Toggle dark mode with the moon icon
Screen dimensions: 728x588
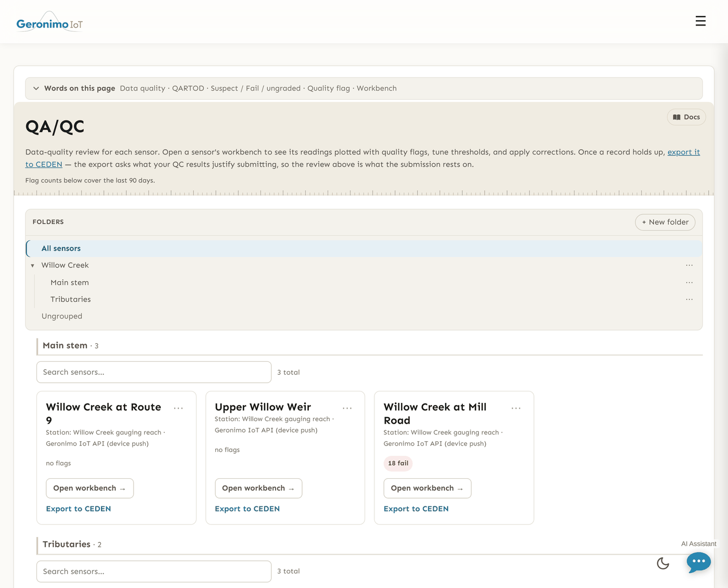click(x=663, y=563)
